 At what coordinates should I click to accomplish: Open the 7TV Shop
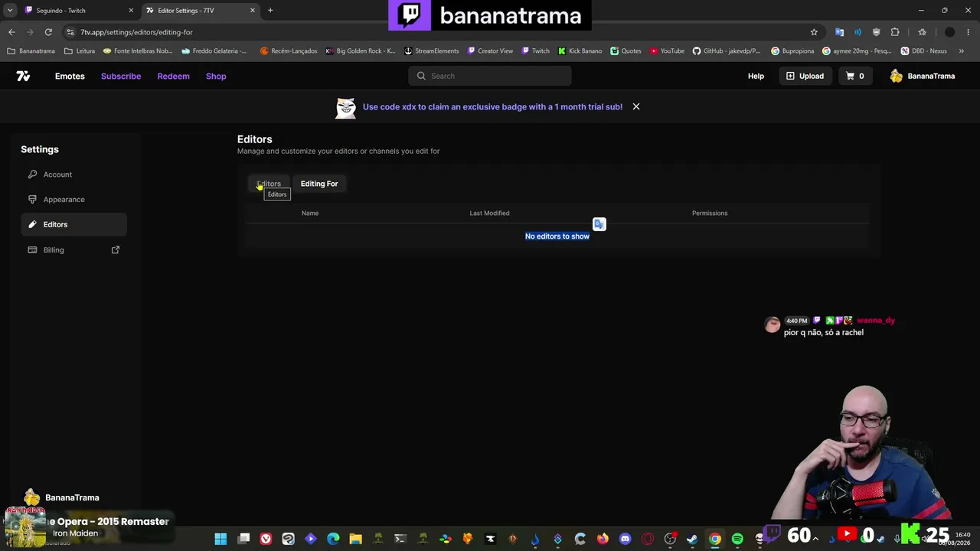pyautogui.click(x=216, y=76)
